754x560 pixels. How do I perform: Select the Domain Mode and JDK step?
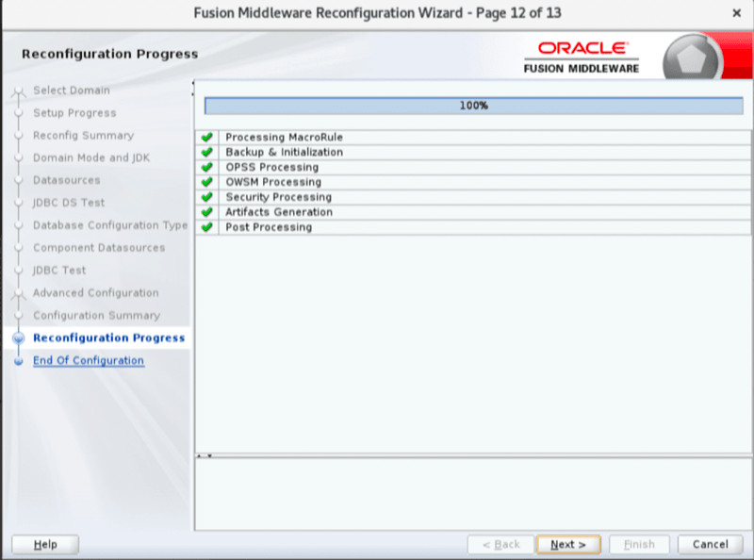pos(91,157)
